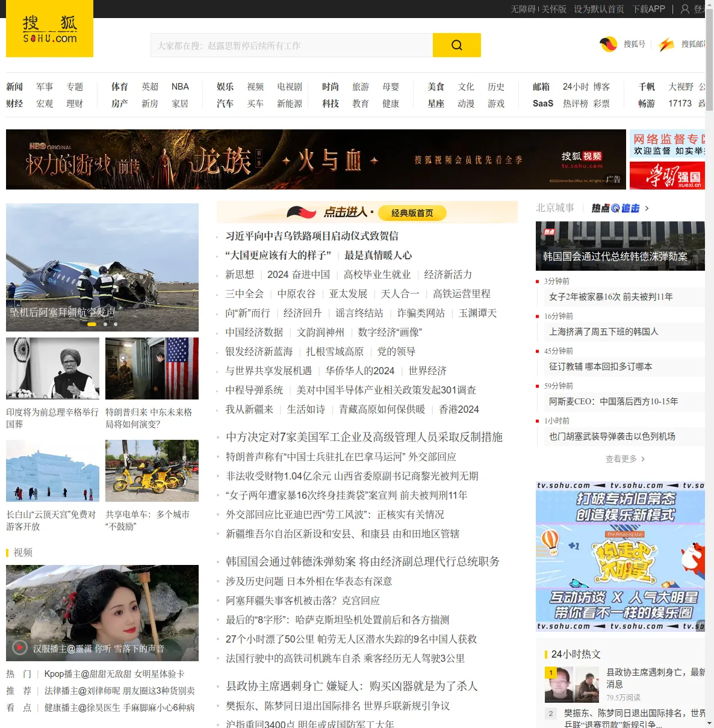This screenshot has width=714, height=728.
Task: Open hot item 也门胡塞武装导弹袭击以色列机场
Action: tap(612, 436)
